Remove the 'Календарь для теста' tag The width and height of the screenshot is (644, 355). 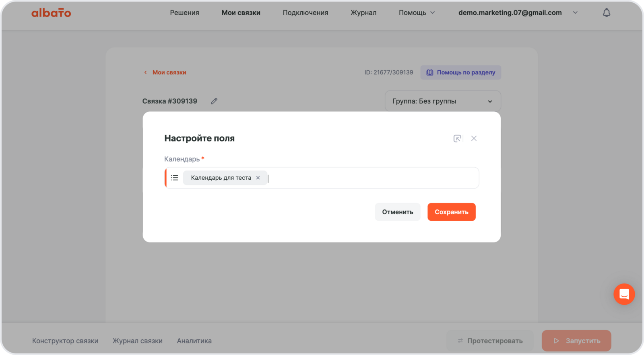point(258,178)
